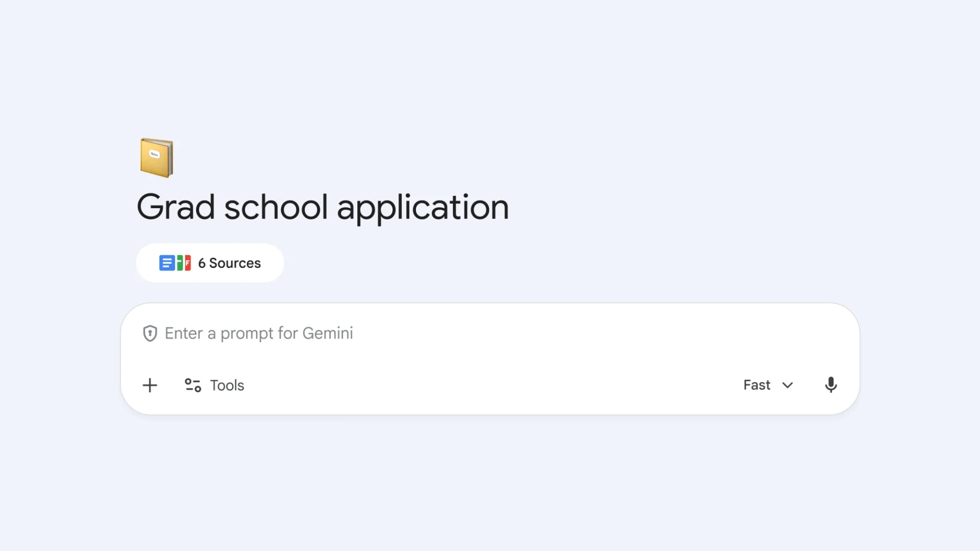Click the plus icon to add content
The image size is (980, 551).
[150, 385]
